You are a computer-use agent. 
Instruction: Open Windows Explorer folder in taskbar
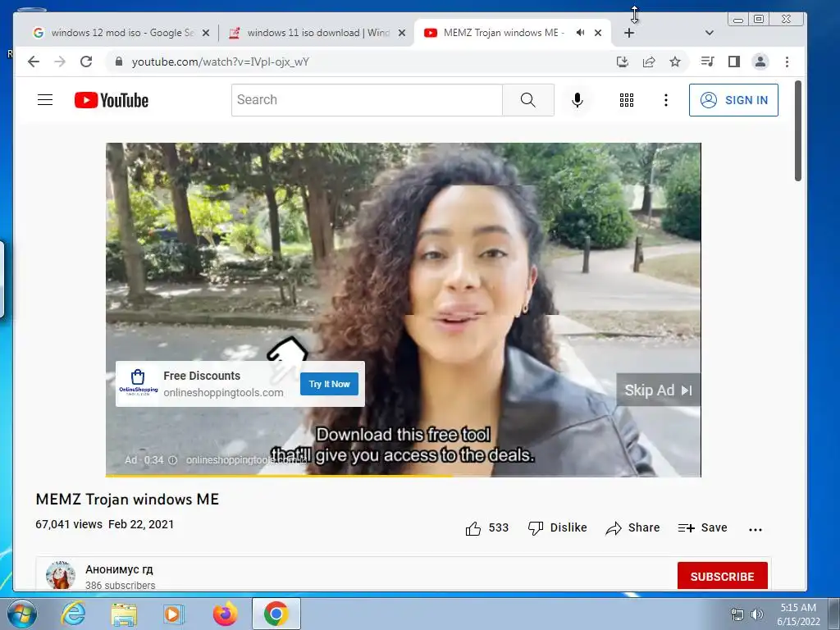(124, 614)
